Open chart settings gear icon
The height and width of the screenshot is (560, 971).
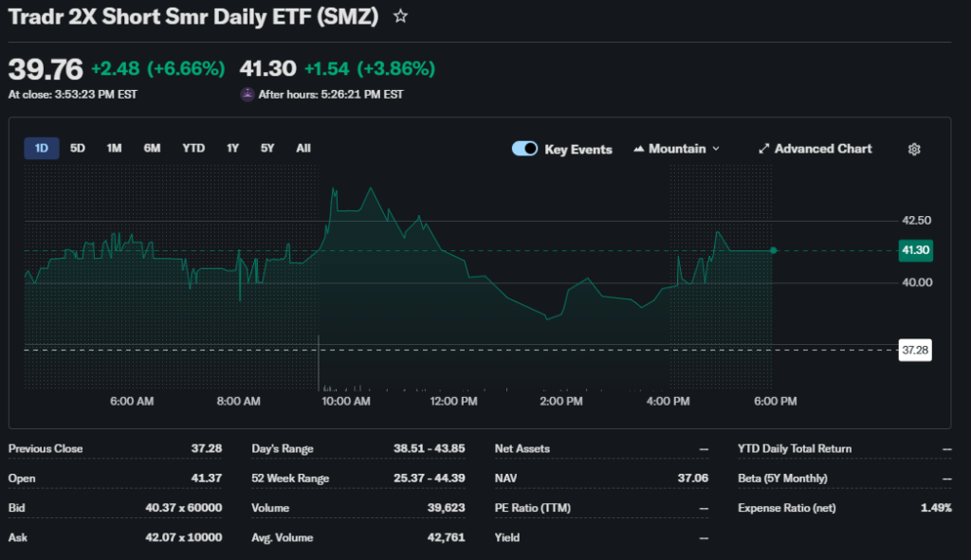coord(914,149)
